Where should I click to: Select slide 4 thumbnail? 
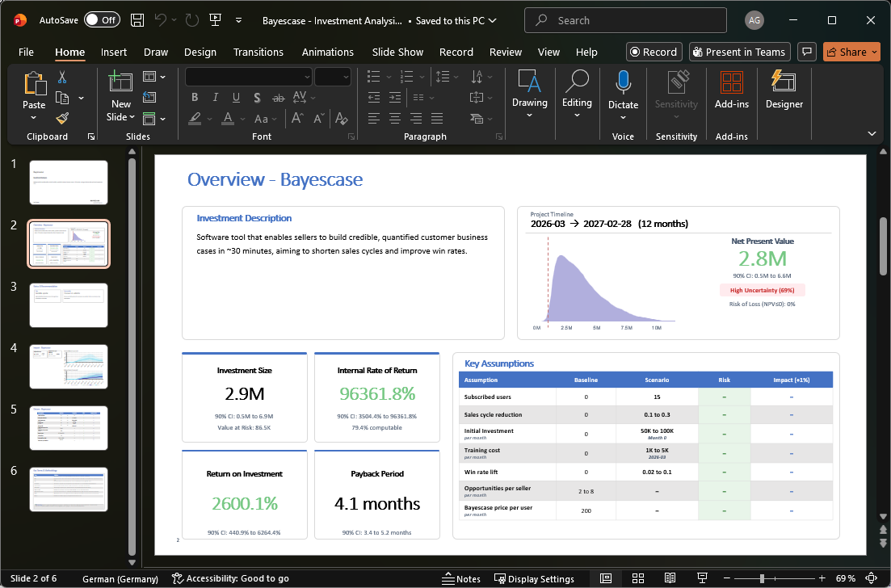click(x=69, y=366)
